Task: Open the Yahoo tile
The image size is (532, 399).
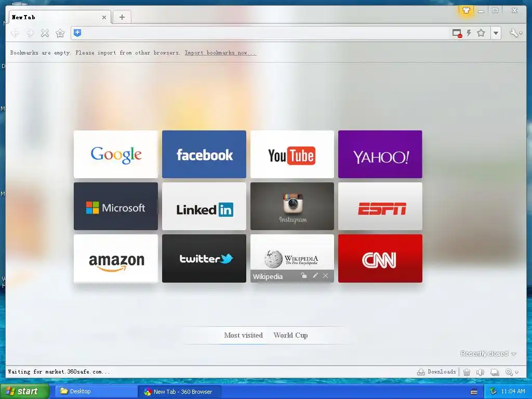Action: 380,154
